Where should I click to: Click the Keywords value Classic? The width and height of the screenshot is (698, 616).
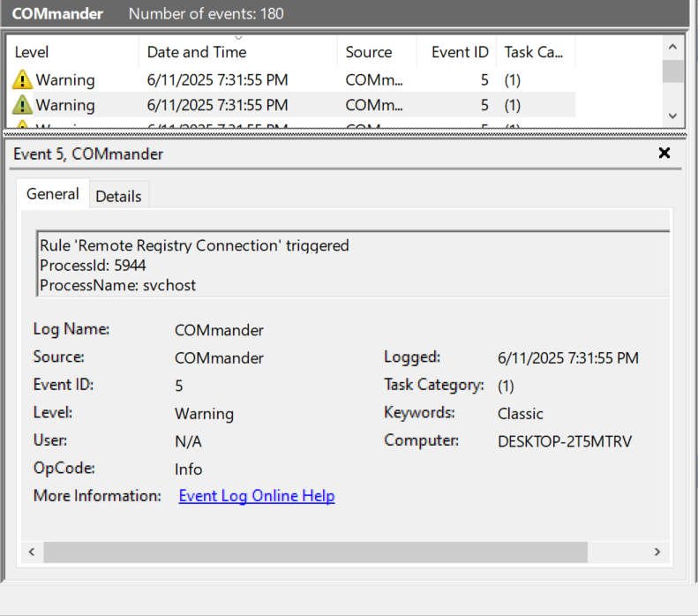[521, 414]
